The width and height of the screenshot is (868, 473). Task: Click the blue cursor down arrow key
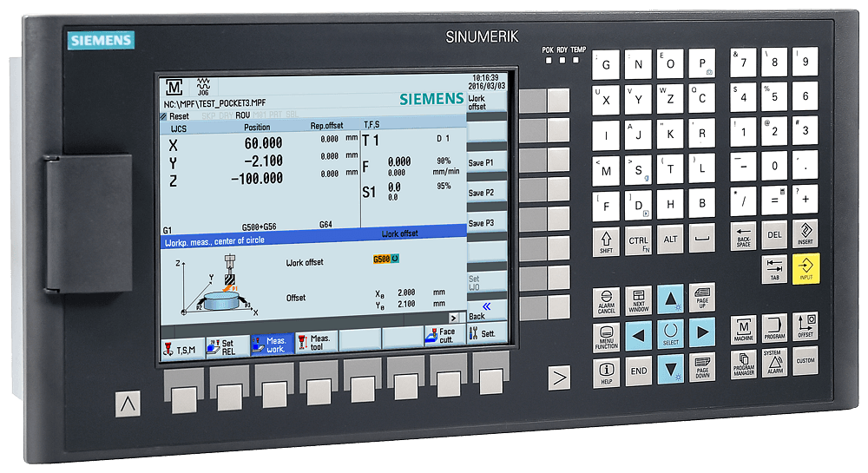pos(670,369)
